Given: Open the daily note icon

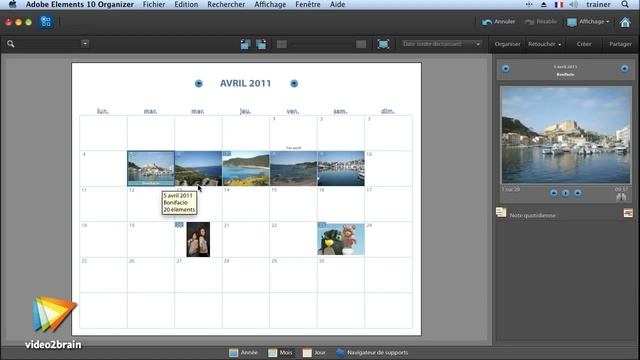Looking at the screenshot, I should [501, 212].
